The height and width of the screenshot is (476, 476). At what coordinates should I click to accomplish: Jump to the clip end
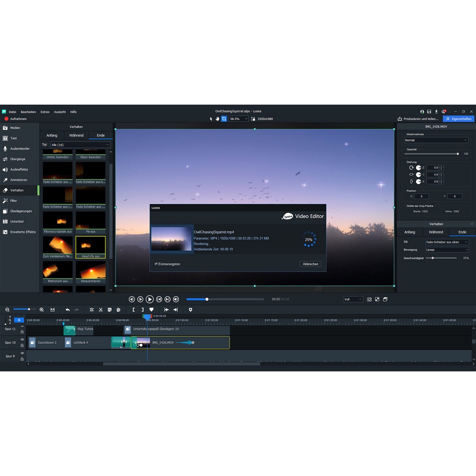pyautogui.click(x=175, y=310)
